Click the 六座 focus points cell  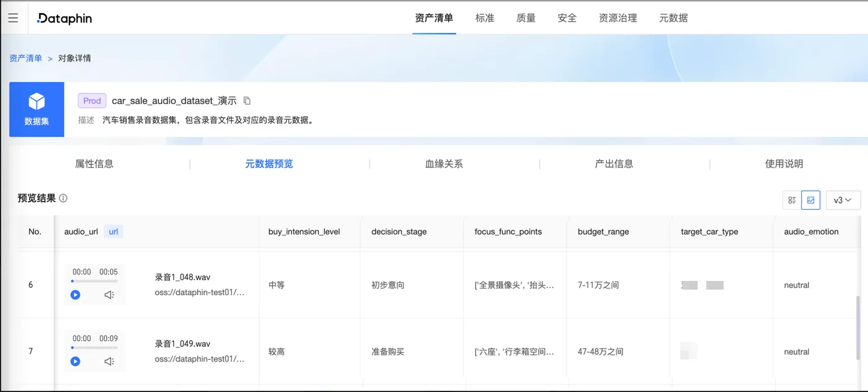click(515, 352)
